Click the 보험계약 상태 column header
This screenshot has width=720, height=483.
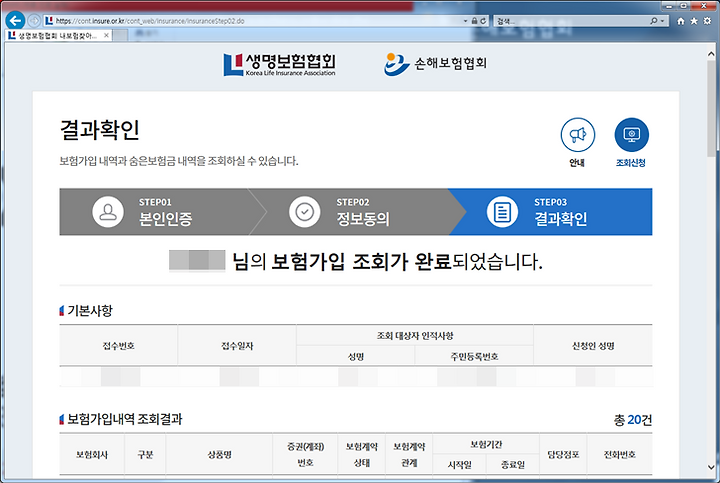point(362,455)
